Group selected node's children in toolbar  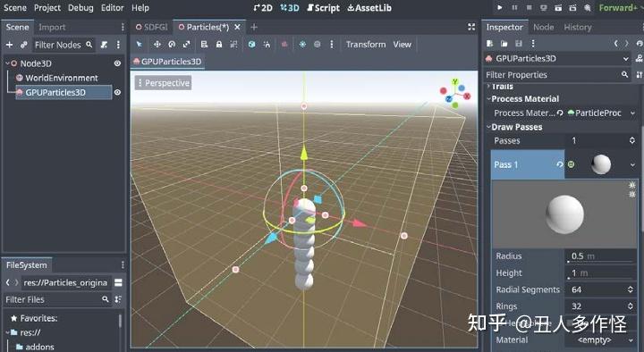(233, 45)
